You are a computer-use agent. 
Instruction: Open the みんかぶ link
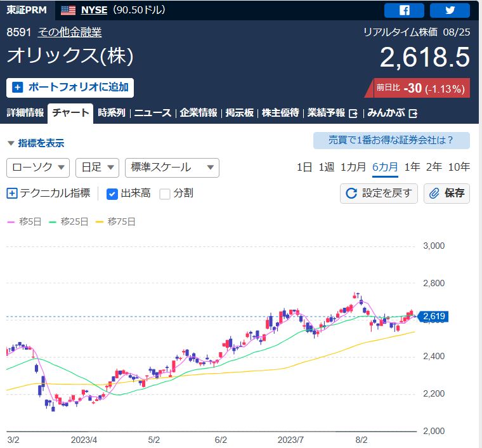[392, 113]
